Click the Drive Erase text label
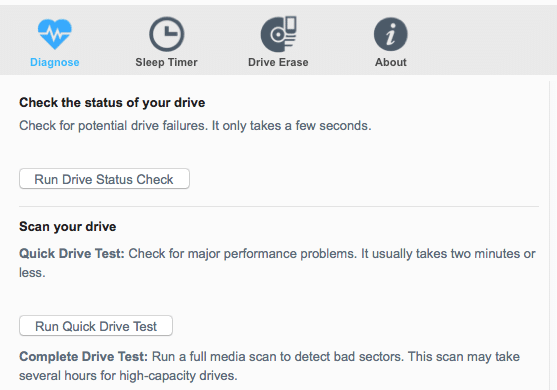The width and height of the screenshot is (557, 390). tap(278, 62)
